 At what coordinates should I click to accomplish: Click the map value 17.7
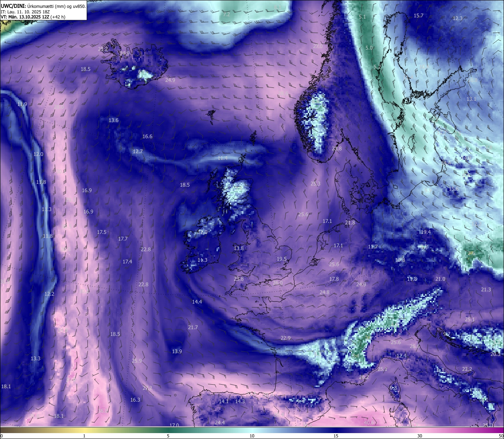tap(123, 239)
